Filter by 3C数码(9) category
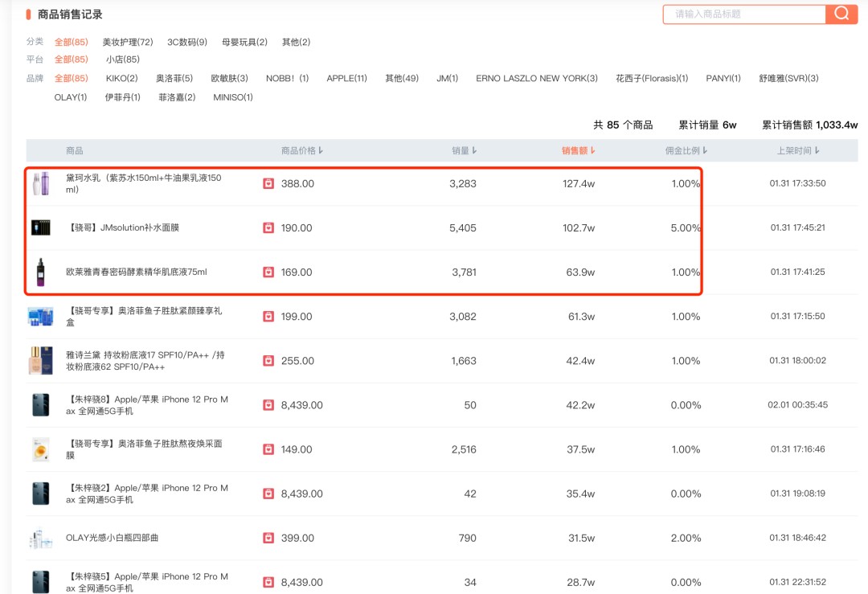The image size is (868, 594). point(187,42)
